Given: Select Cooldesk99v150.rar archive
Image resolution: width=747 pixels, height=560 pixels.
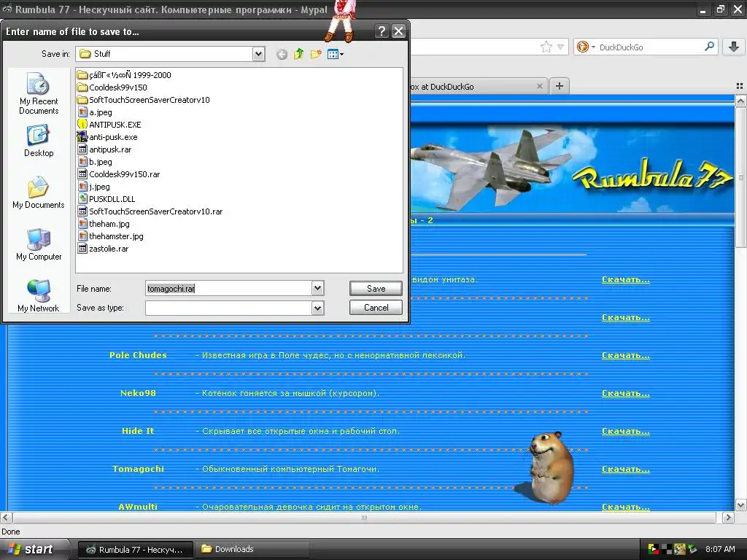Looking at the screenshot, I should [119, 174].
